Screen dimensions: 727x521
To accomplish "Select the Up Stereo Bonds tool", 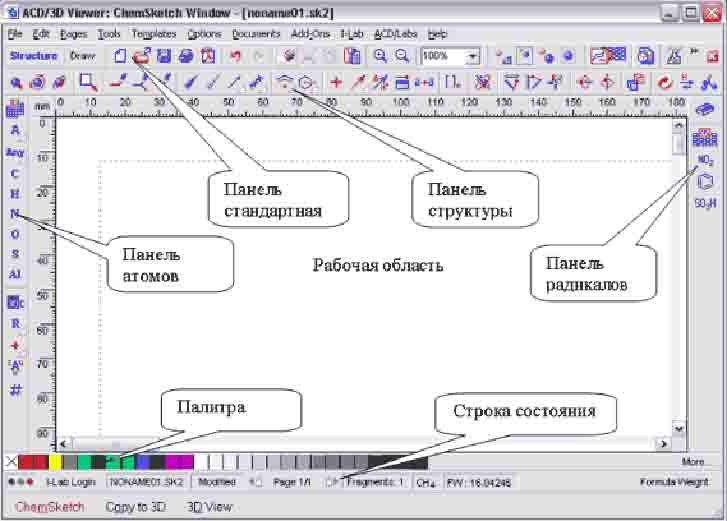I will [191, 83].
